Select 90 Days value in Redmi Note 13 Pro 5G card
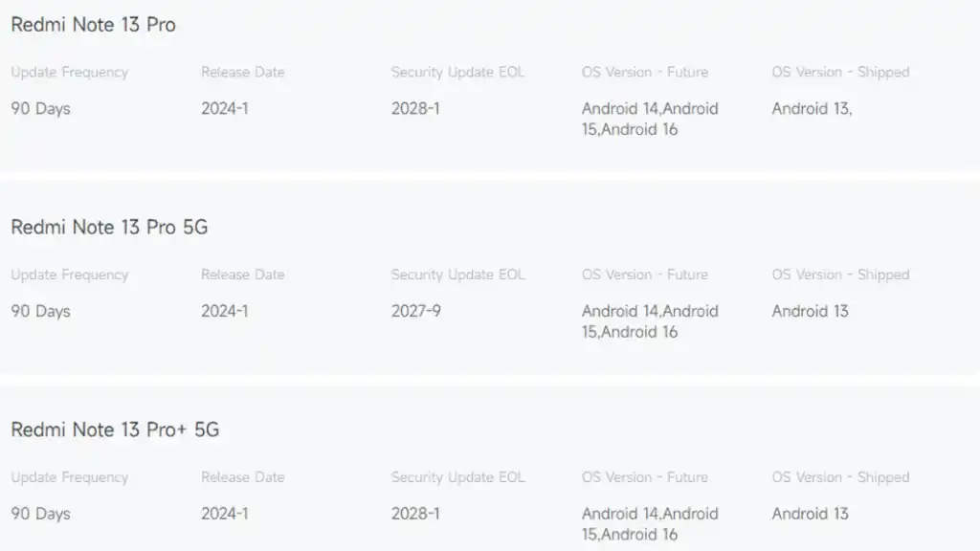 (x=40, y=311)
